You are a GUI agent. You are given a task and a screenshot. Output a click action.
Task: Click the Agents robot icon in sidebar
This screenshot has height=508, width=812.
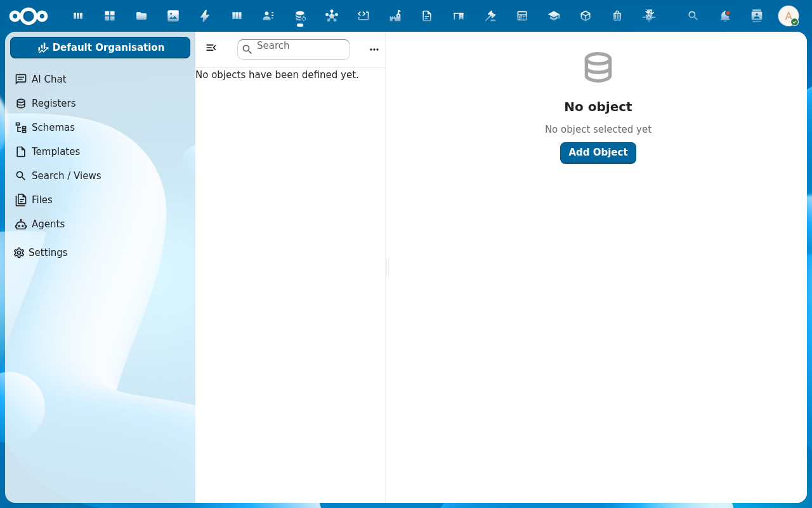(x=21, y=224)
